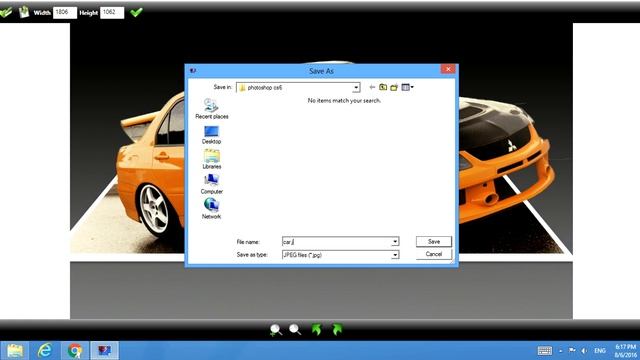The width and height of the screenshot is (640, 360).
Task: Show hidden tray icons arrow
Action: [561, 351]
